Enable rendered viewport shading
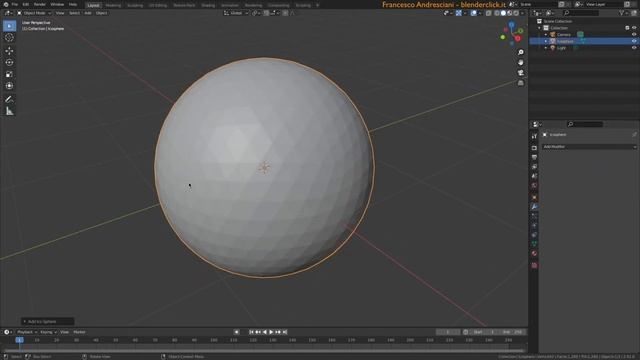Screen dimensions: 640x360 [516, 13]
